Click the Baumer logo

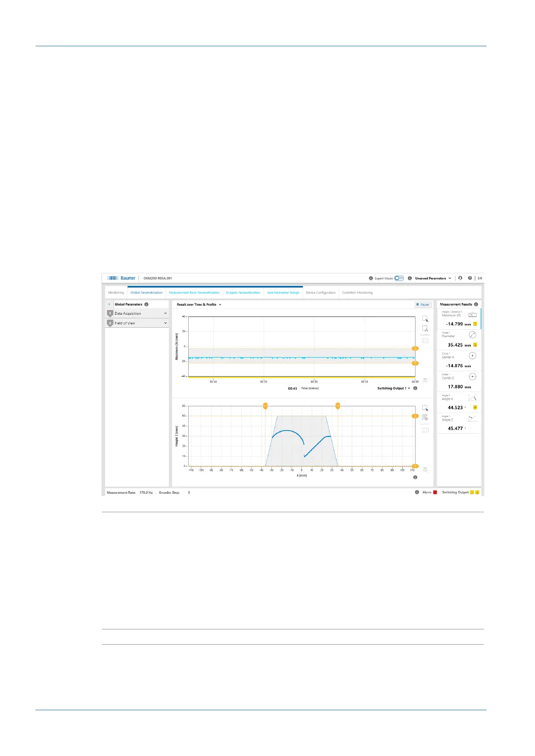121,278
